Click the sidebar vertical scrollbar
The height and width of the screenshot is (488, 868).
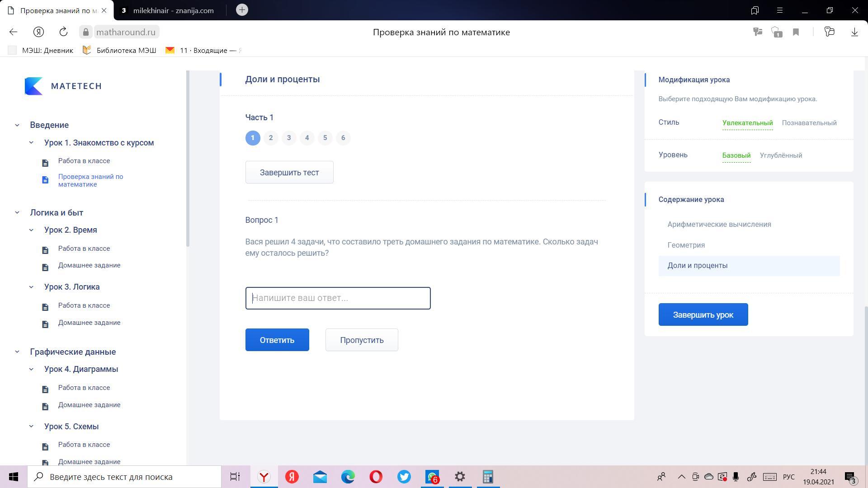click(x=188, y=158)
